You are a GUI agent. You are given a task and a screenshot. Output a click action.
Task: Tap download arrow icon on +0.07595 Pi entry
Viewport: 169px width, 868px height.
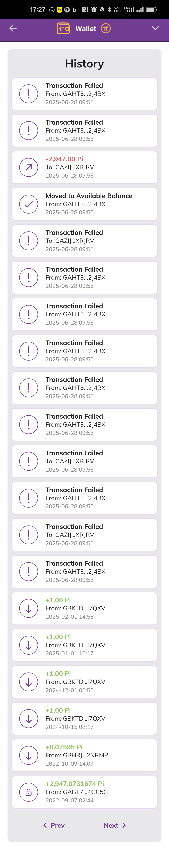(29, 755)
